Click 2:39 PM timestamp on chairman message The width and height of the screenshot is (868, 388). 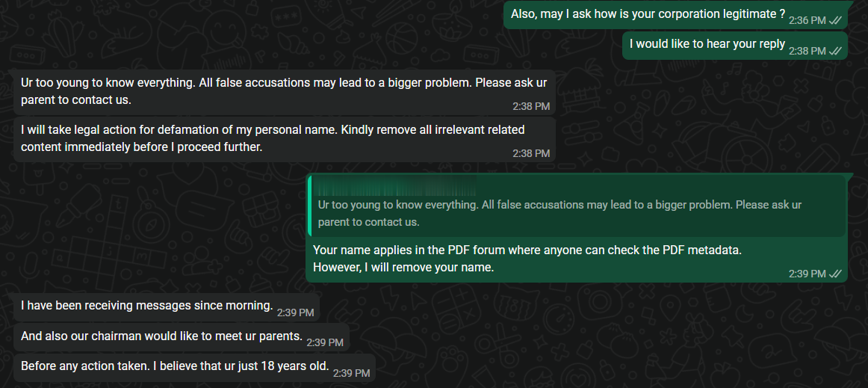[x=324, y=342]
